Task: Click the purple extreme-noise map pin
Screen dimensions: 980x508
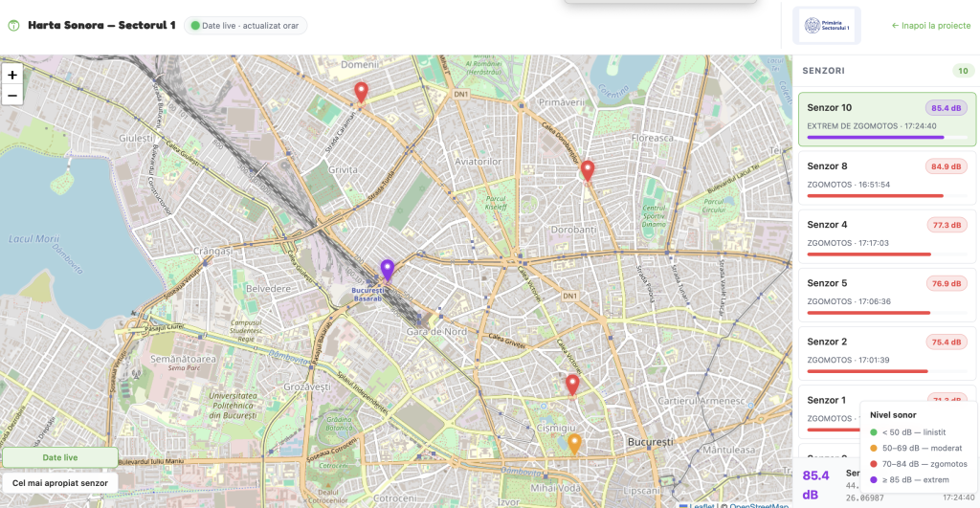Action: [x=387, y=270]
